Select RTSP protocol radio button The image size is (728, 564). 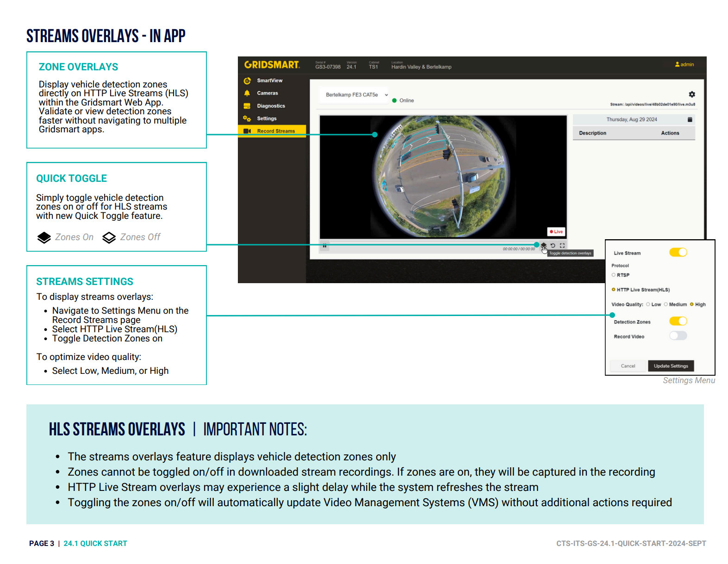coord(614,275)
